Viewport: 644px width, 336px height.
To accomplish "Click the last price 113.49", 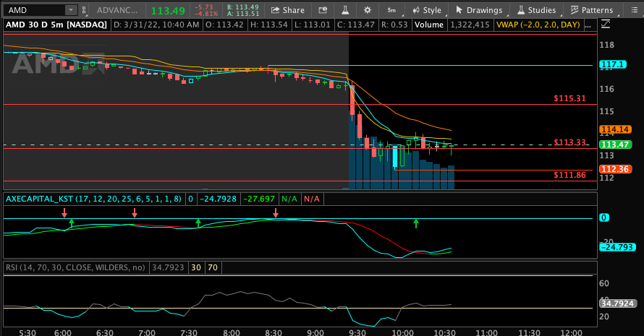I will [x=168, y=11].
